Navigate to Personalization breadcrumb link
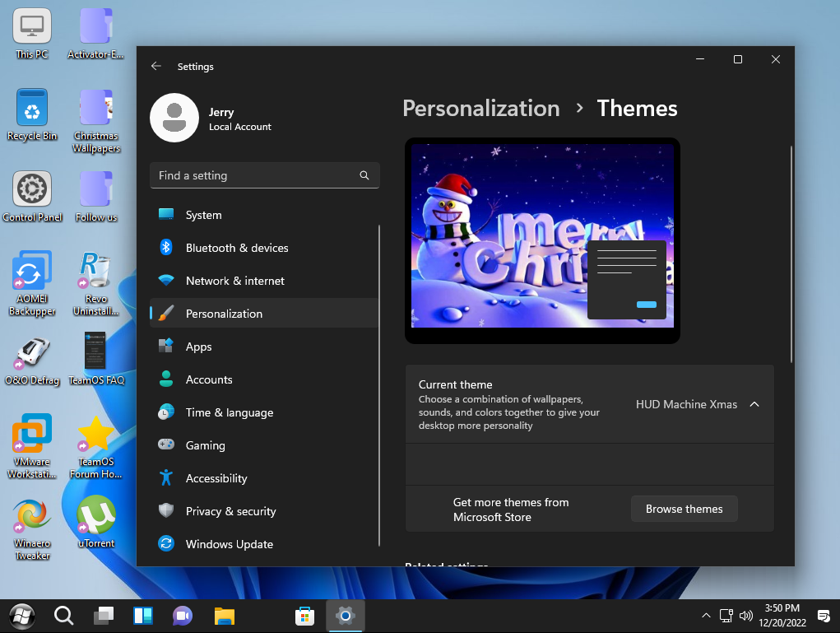Screen dimensions: 840x633 pos(480,109)
